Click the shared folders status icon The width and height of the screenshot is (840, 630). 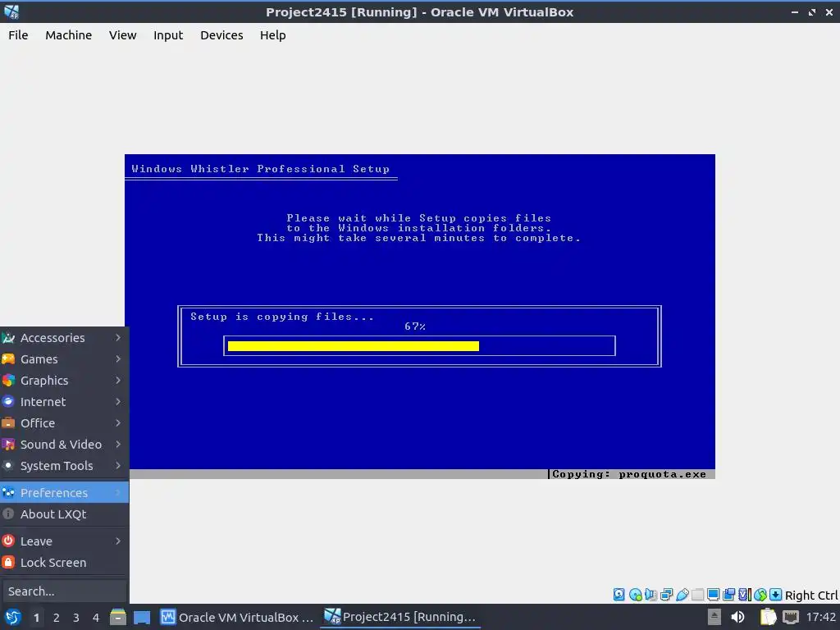[697, 595]
